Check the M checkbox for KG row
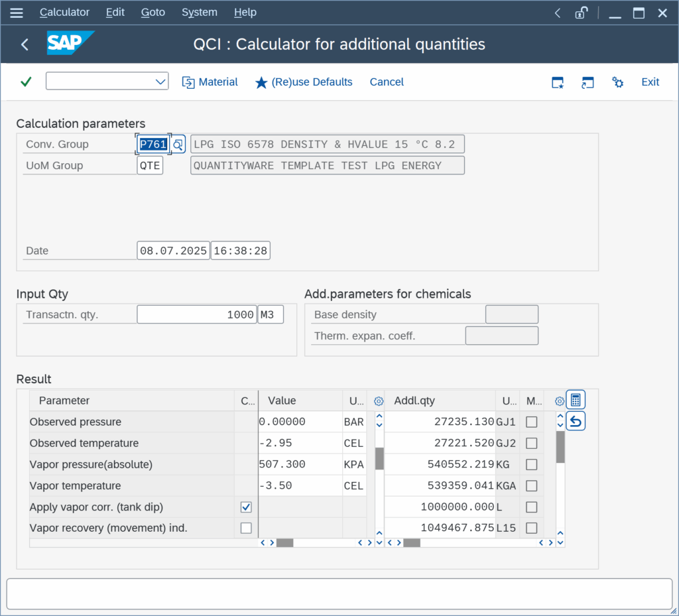The width and height of the screenshot is (679, 616). [531, 465]
